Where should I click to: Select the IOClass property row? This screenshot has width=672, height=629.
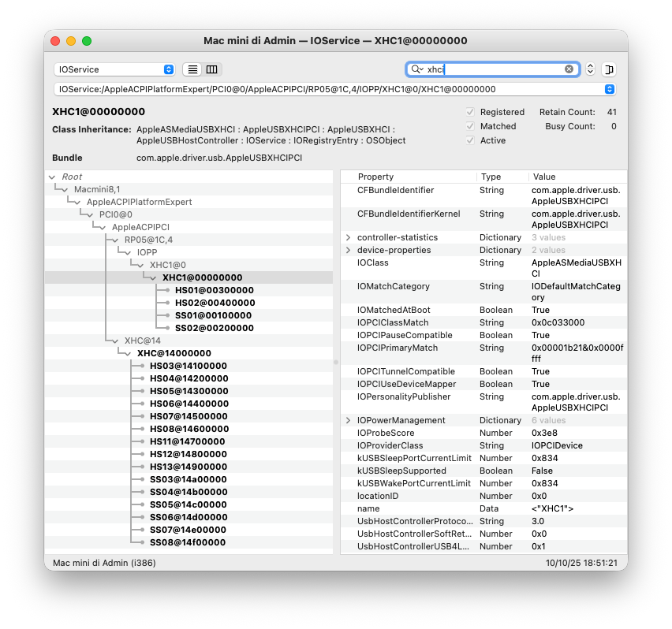pos(483,268)
